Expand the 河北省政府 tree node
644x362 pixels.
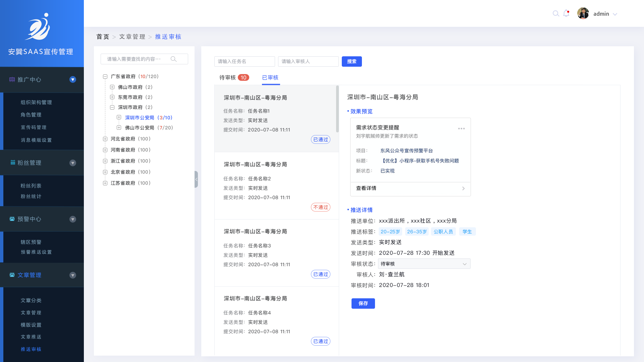pyautogui.click(x=105, y=139)
